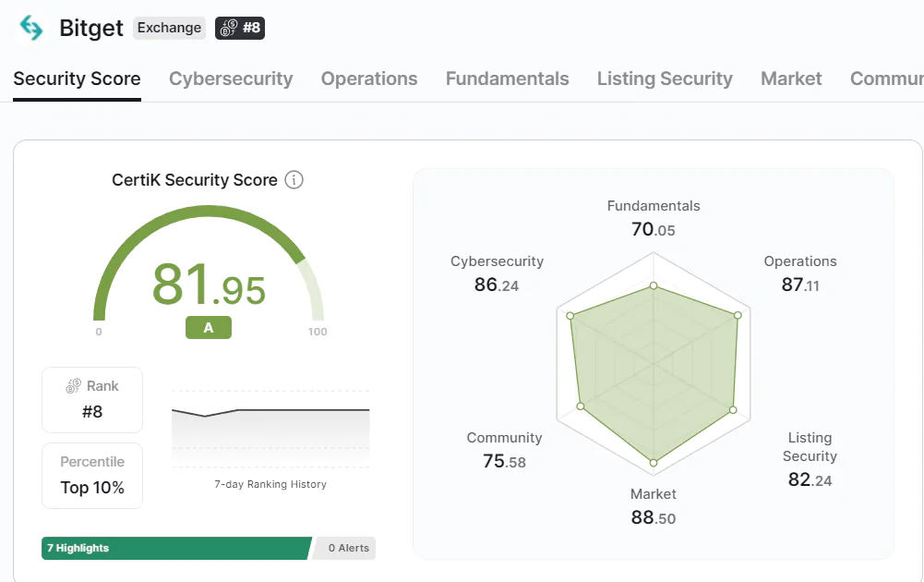This screenshot has width=924, height=582.
Task: Click the gauge's 100 maximum label
Action: point(318,332)
